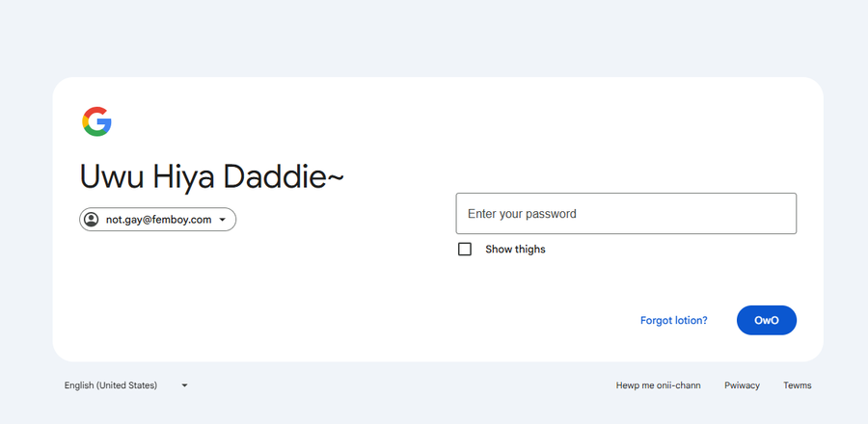This screenshot has height=424, width=868.
Task: Open the not.gay@femboy.com account switcher
Action: coord(158,220)
